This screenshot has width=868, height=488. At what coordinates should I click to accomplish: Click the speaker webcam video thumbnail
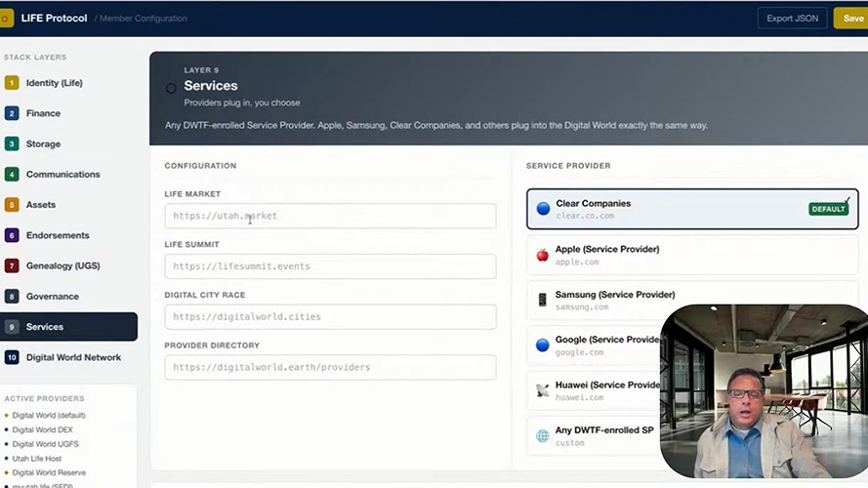pos(764,391)
